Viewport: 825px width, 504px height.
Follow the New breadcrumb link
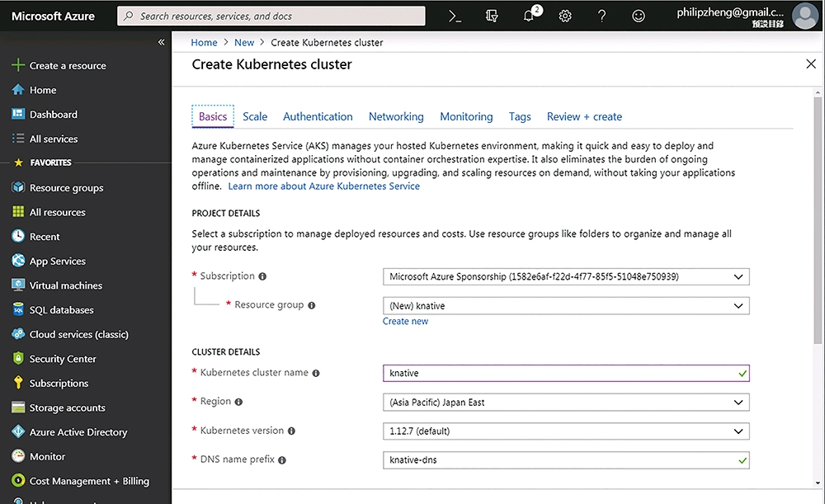click(244, 42)
